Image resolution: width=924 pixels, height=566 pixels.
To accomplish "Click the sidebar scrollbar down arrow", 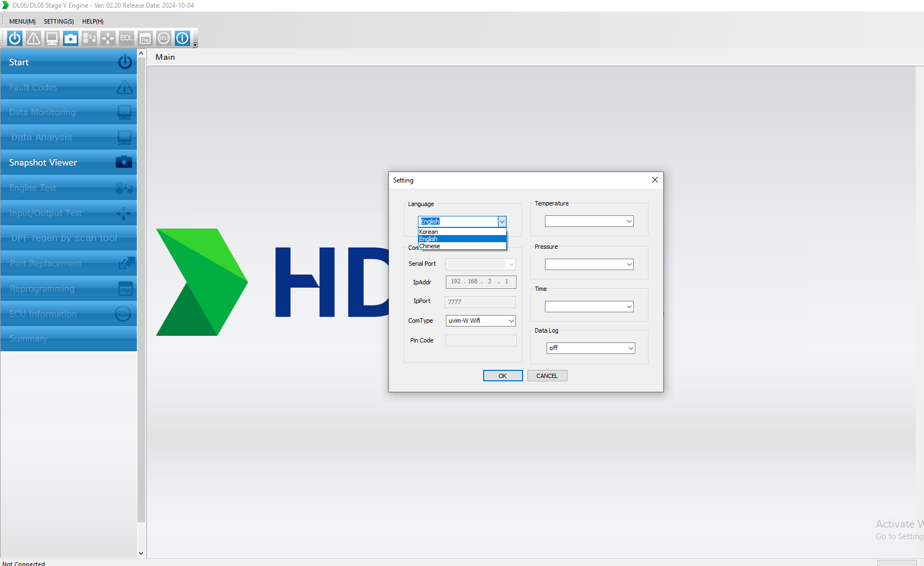I will pyautogui.click(x=141, y=553).
